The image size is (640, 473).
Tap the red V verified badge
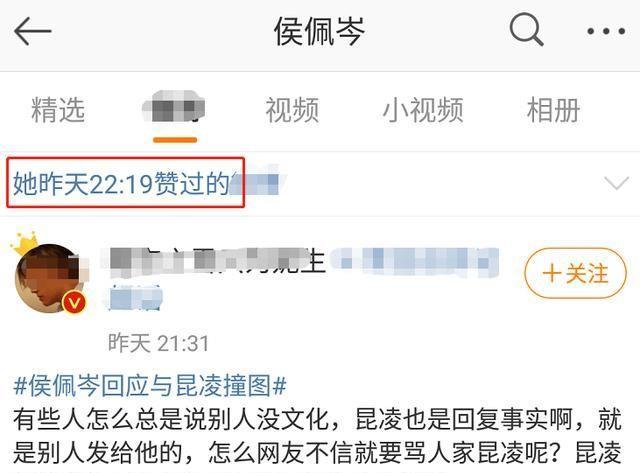(74, 302)
